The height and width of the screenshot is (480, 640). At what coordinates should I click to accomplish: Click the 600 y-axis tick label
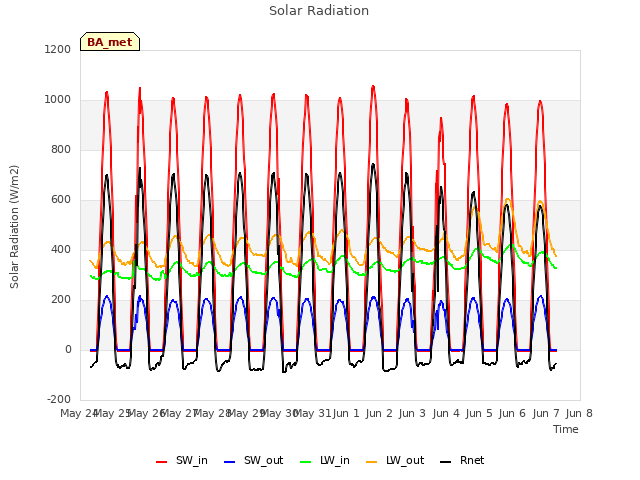[61, 200]
